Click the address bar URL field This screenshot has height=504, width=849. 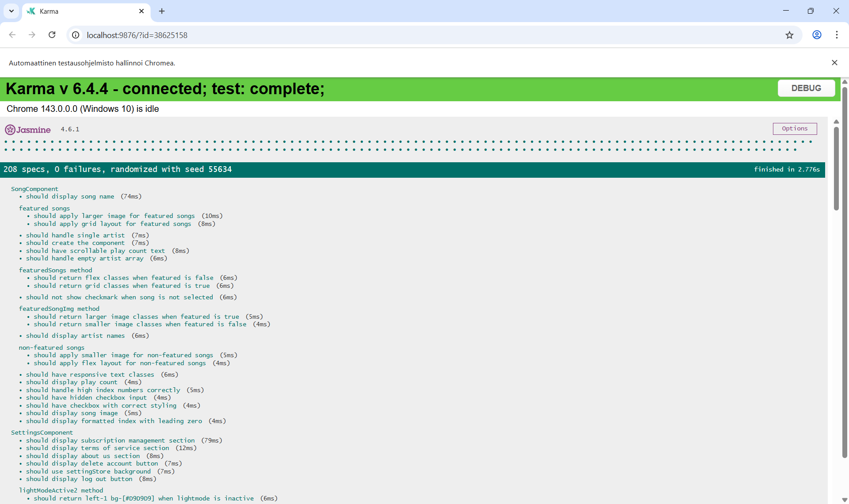pyautogui.click(x=398, y=35)
